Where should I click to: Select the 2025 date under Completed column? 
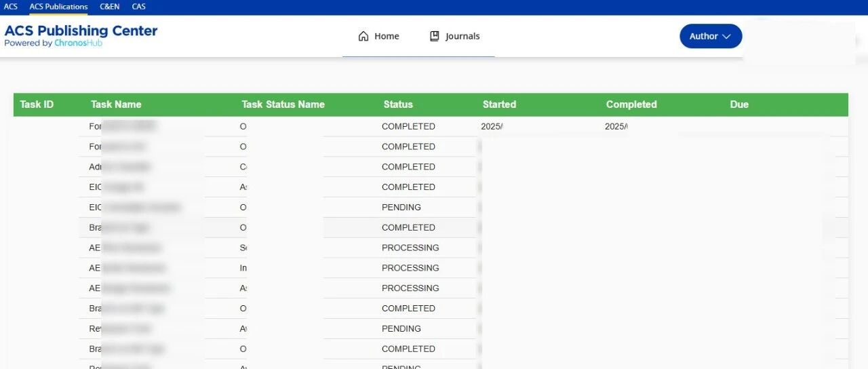click(616, 126)
